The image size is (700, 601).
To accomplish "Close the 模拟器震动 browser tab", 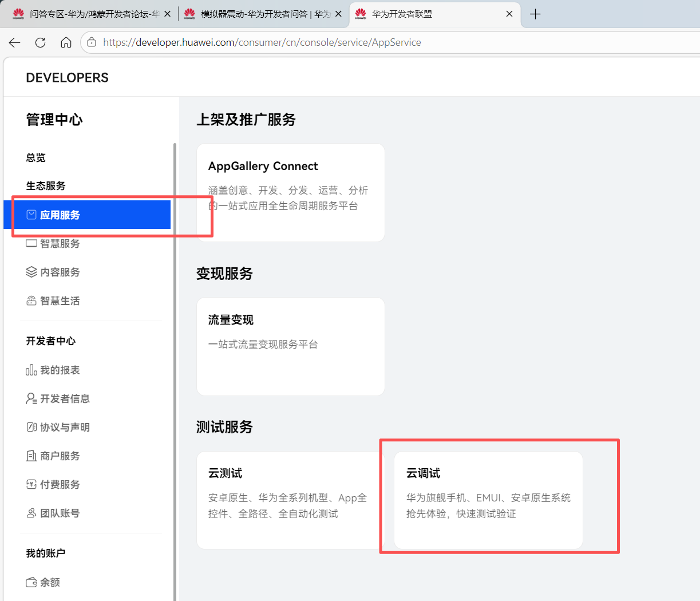I will click(x=338, y=14).
